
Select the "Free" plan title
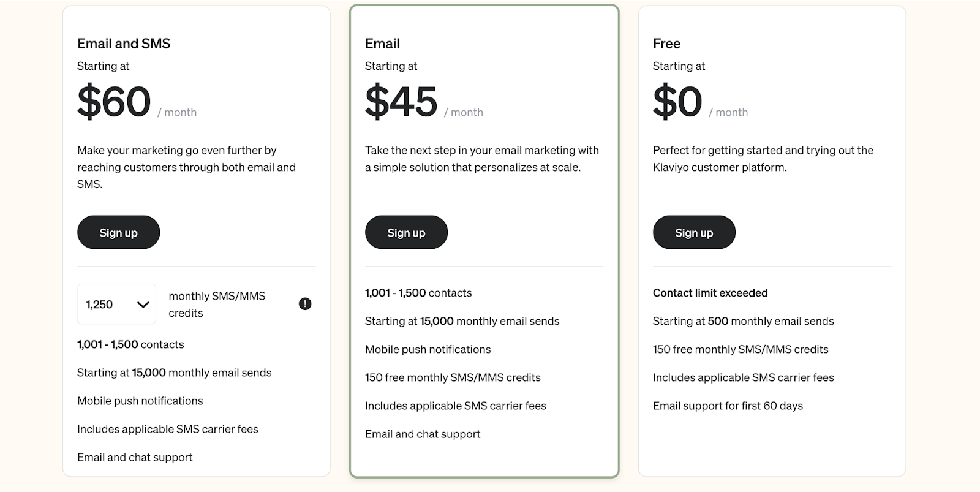pos(666,44)
